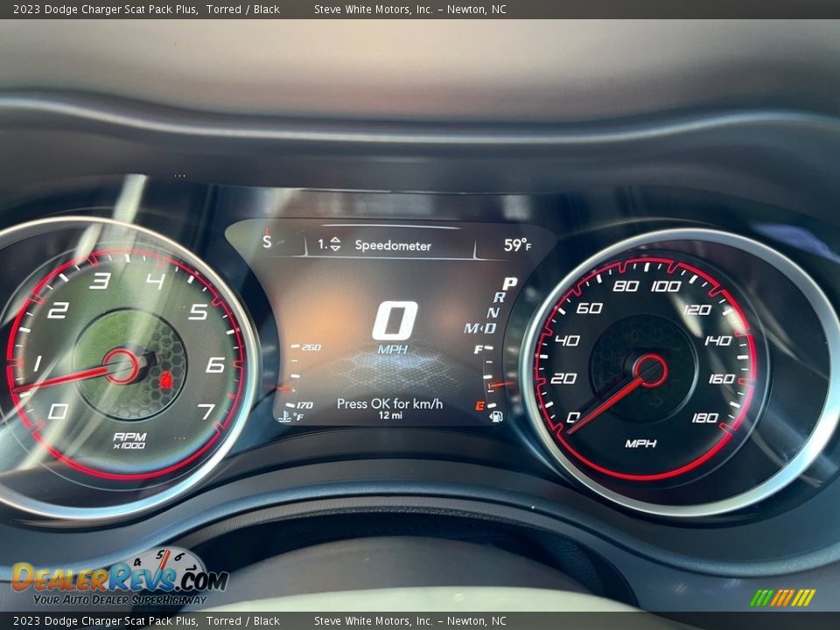Click 'Steve White Motors, Inc.' in top caption
Image resolution: width=840 pixels, height=630 pixels.
click(373, 9)
